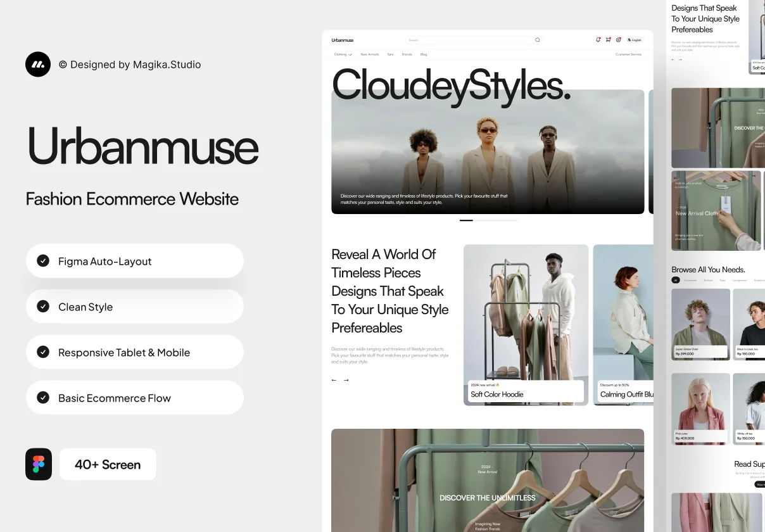Viewport: 765px width, 532px height.
Task: Click the Responsive Tablet & Mobile check icon
Action: (43, 351)
